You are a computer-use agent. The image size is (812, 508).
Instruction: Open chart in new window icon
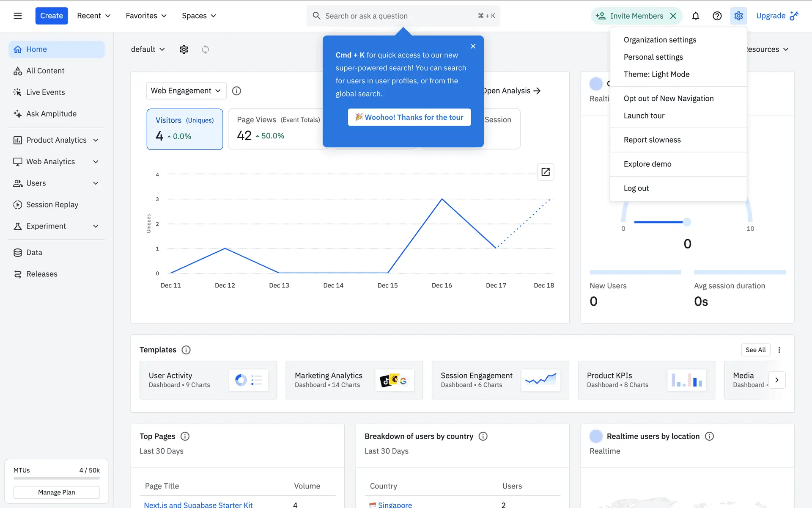click(x=545, y=172)
